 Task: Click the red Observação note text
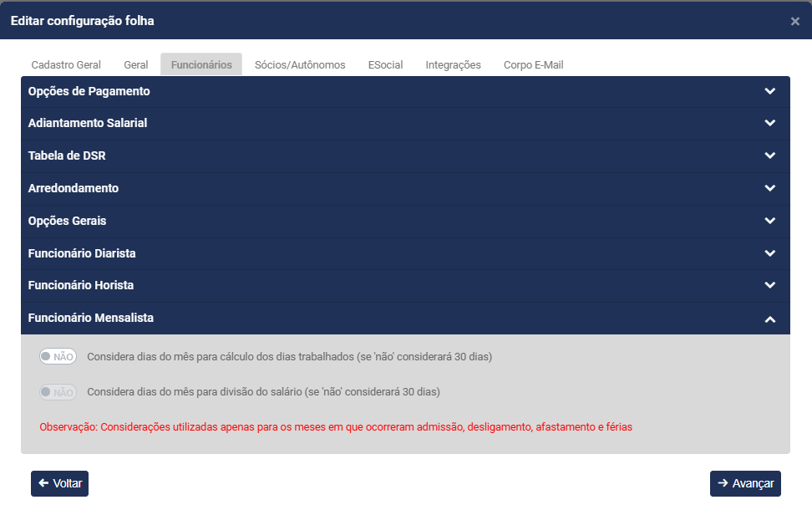coord(336,427)
